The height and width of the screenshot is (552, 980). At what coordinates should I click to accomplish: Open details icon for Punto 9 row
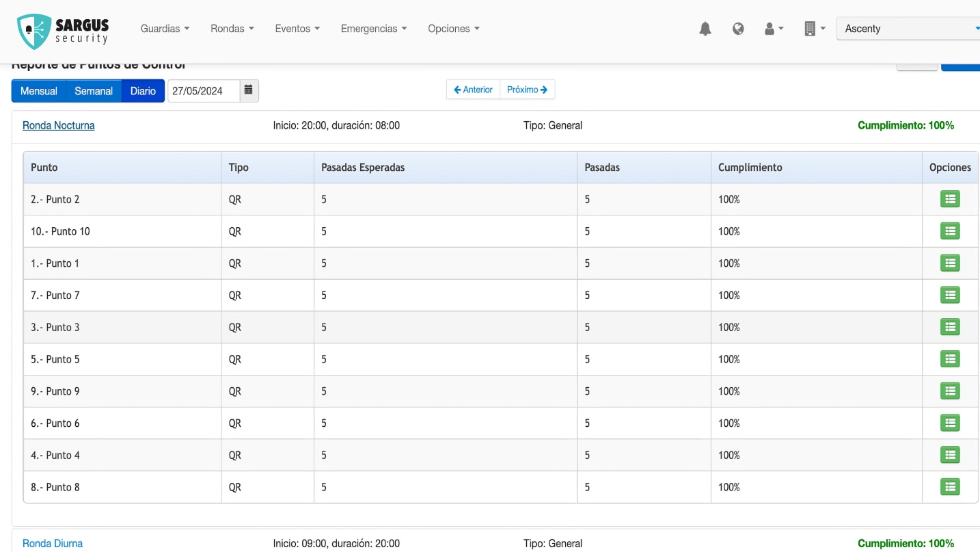tap(950, 391)
